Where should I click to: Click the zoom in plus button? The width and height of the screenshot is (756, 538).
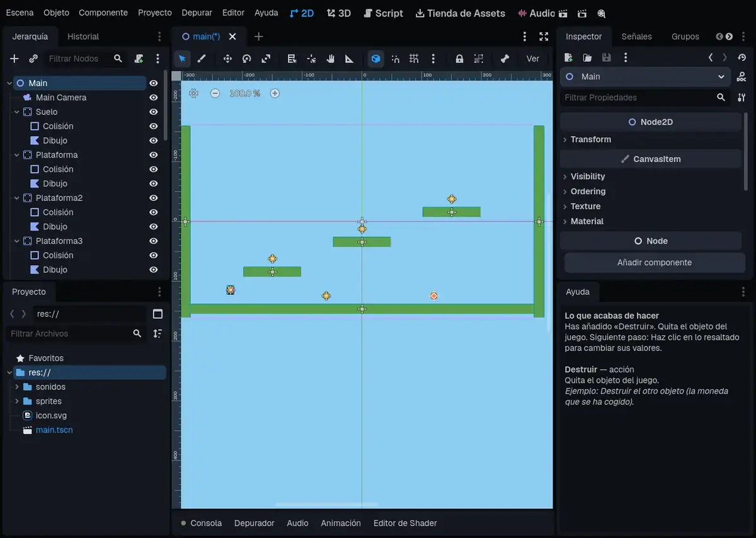click(x=275, y=93)
